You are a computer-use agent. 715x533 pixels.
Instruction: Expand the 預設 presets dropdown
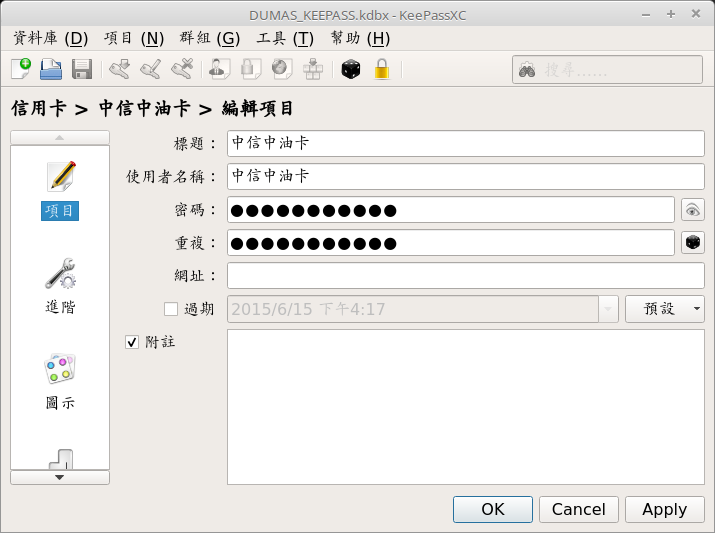pyautogui.click(x=665, y=309)
